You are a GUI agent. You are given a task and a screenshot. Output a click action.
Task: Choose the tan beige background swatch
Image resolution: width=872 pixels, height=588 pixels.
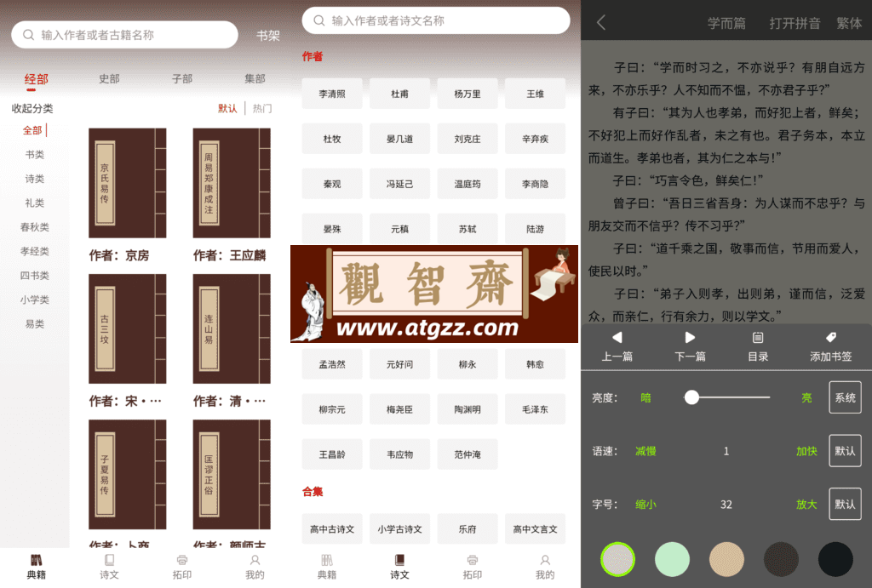pos(726,559)
